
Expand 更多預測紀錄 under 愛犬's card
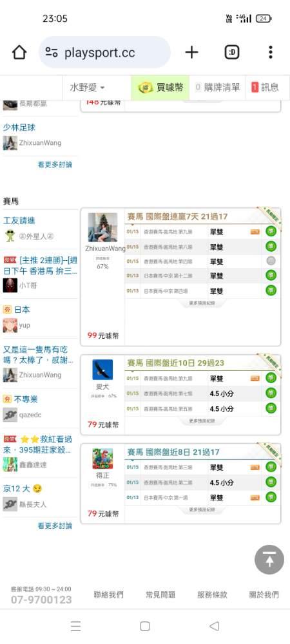[x=202, y=421]
